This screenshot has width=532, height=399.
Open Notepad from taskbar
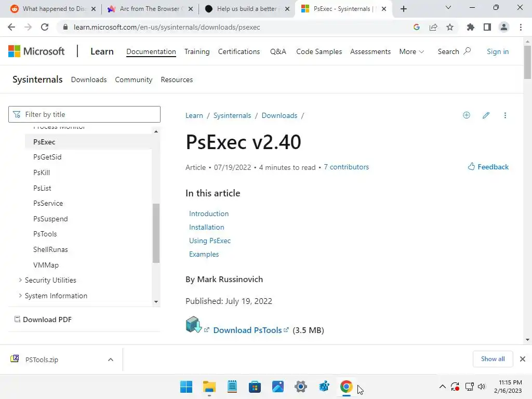coord(232,387)
